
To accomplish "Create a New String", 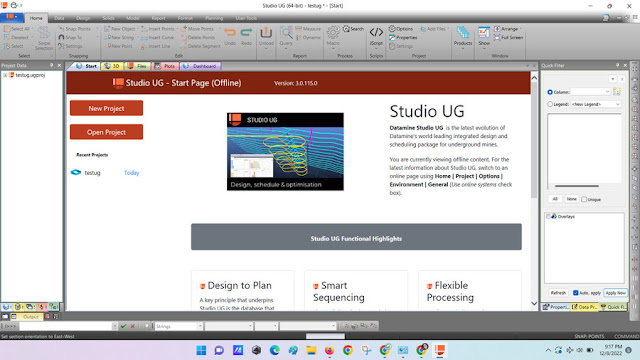I will tap(119, 38).
